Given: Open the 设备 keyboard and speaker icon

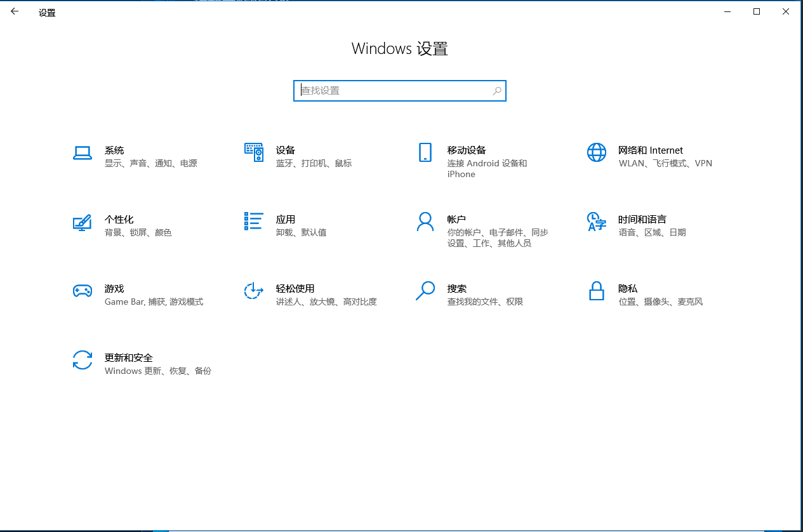Looking at the screenshot, I should 254,152.
